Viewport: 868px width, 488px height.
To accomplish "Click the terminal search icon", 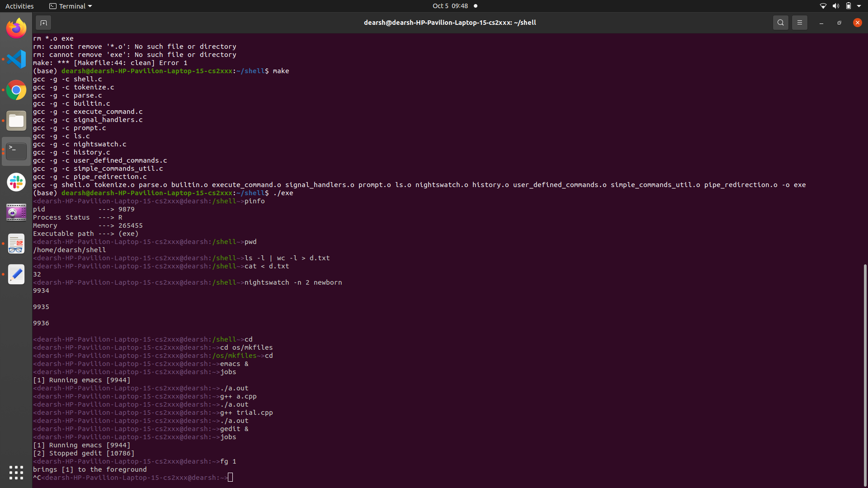I will pos(780,23).
